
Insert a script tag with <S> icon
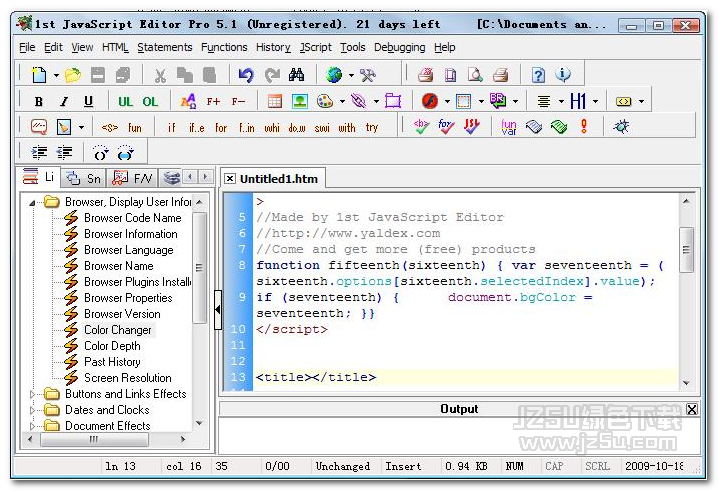pos(110,128)
